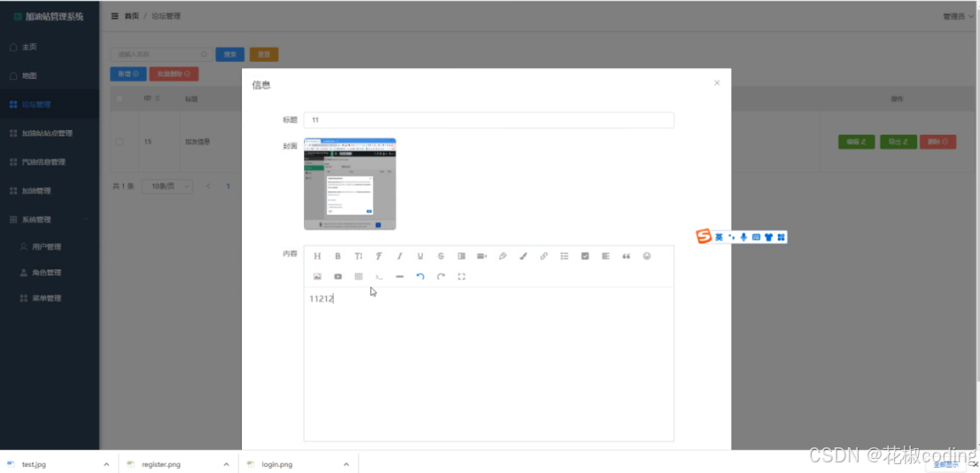Open the font family tool

point(378,256)
